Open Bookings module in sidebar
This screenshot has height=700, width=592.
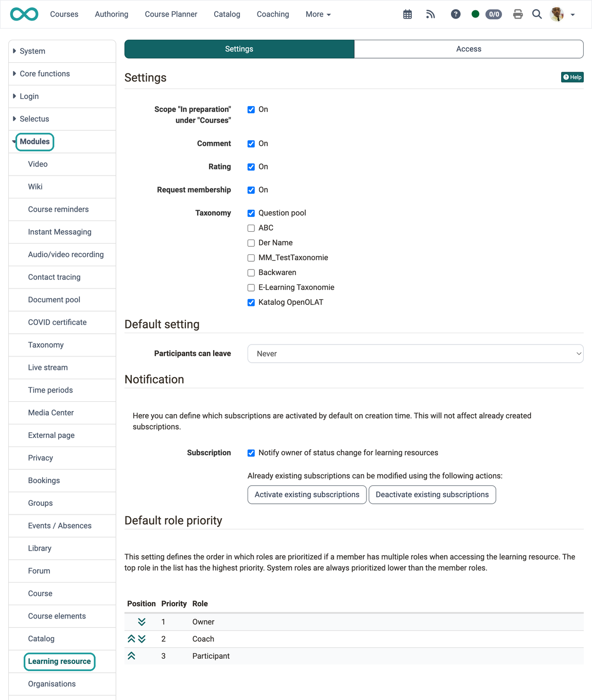pos(62,481)
